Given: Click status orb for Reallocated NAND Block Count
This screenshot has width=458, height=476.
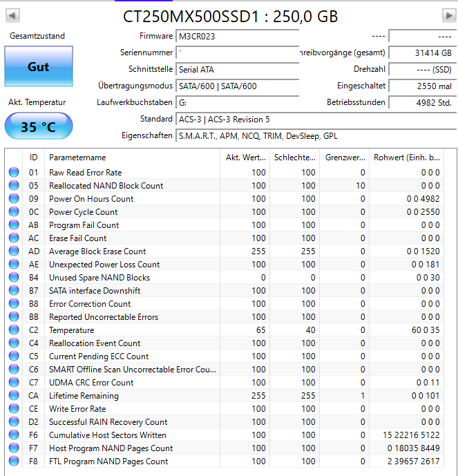Looking at the screenshot, I should coord(14,185).
